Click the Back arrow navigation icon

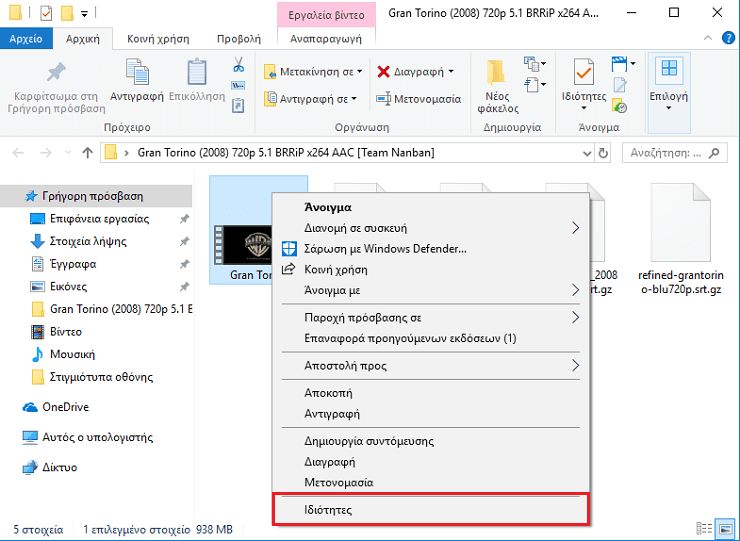click(x=18, y=152)
